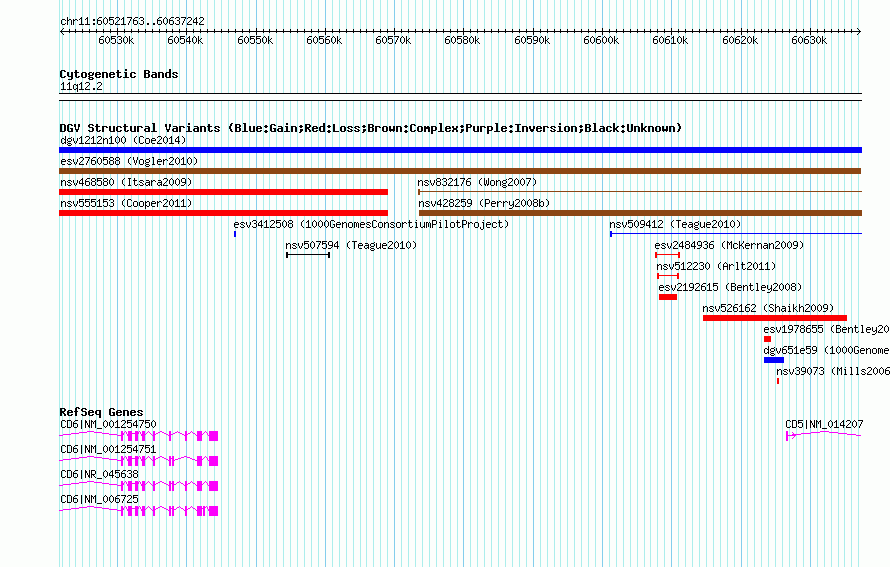Click the 60540k ruler tick label
The width and height of the screenshot is (890, 567).
(185, 40)
